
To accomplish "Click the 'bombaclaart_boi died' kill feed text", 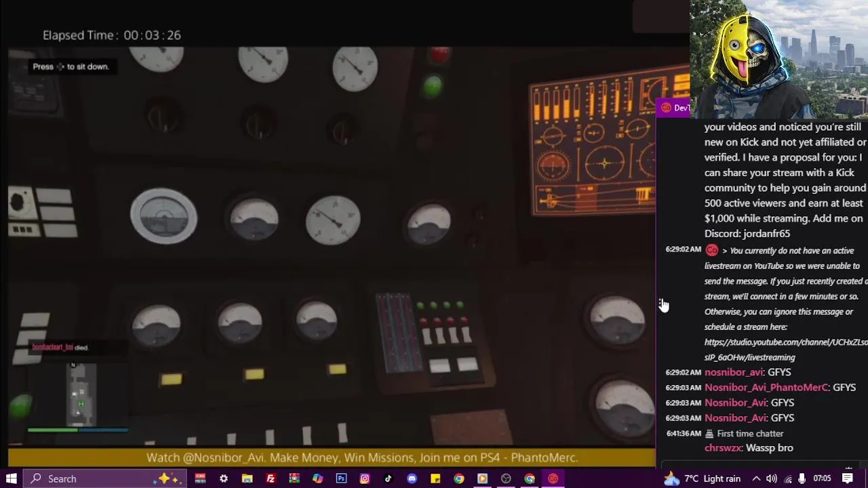I will pyautogui.click(x=60, y=347).
